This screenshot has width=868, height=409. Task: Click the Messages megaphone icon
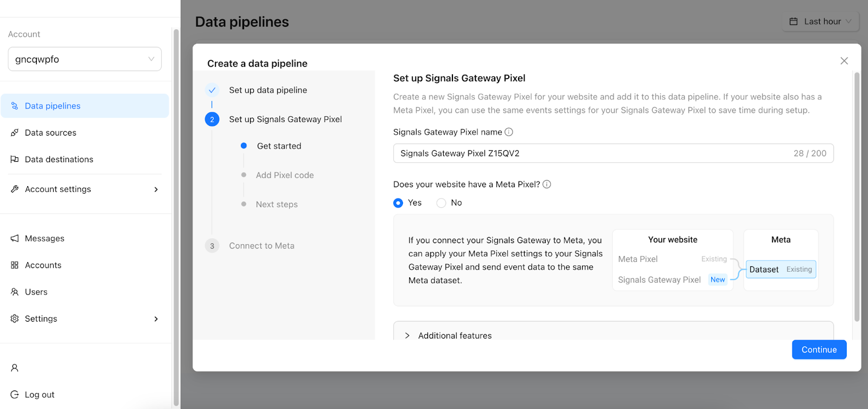(x=15, y=238)
